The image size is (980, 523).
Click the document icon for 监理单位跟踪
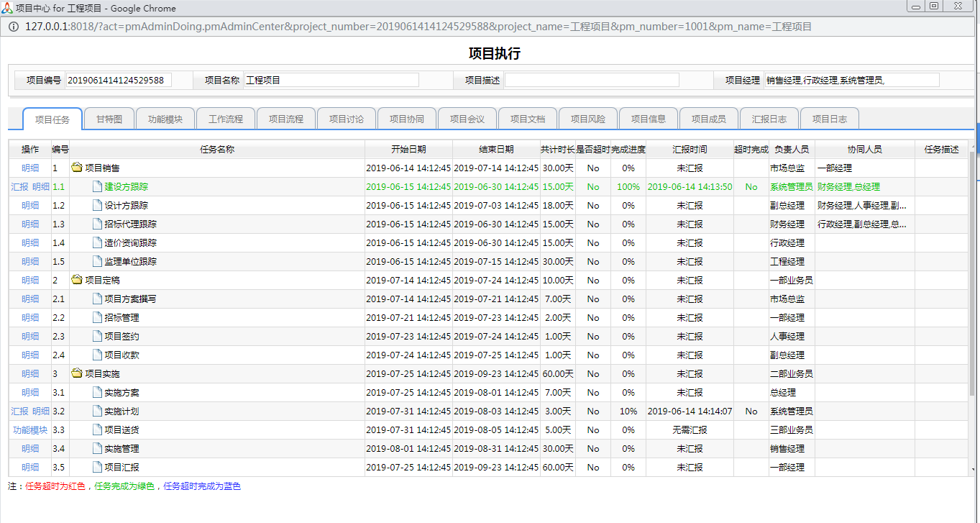coord(98,261)
